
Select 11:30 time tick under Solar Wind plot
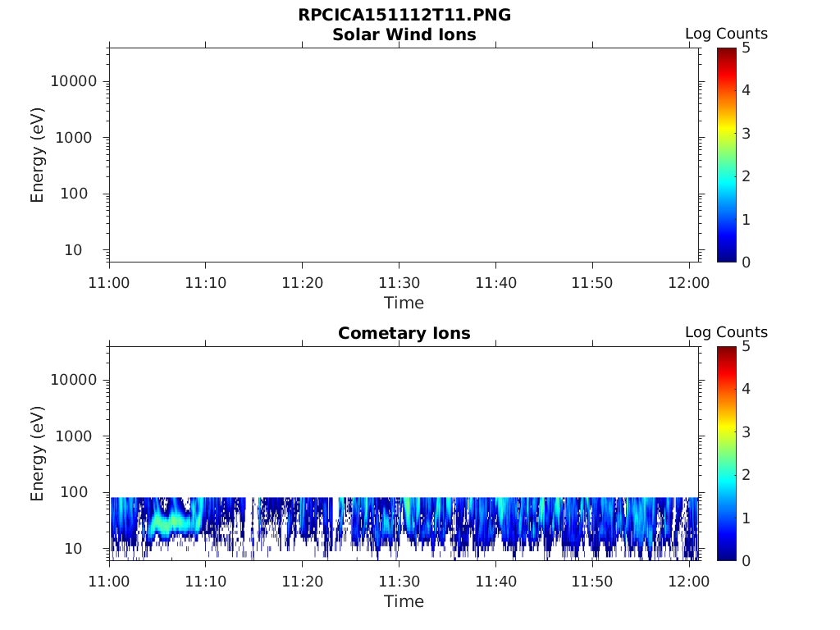(x=399, y=283)
